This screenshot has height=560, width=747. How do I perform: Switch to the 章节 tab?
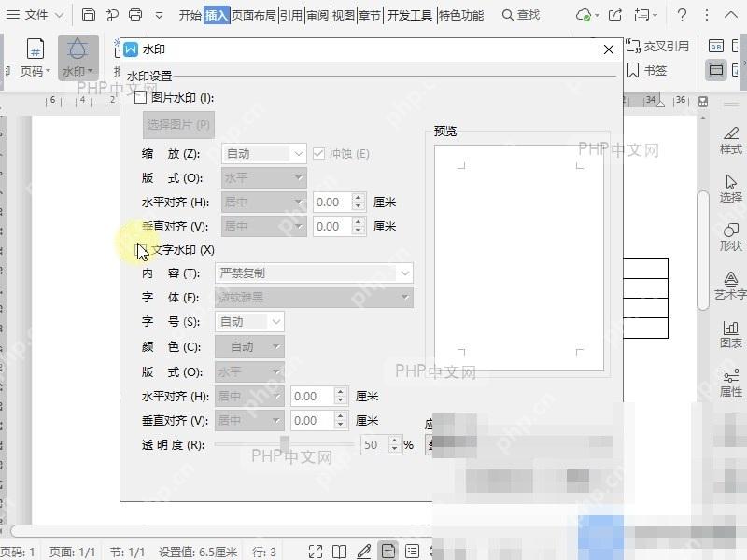pos(370,16)
